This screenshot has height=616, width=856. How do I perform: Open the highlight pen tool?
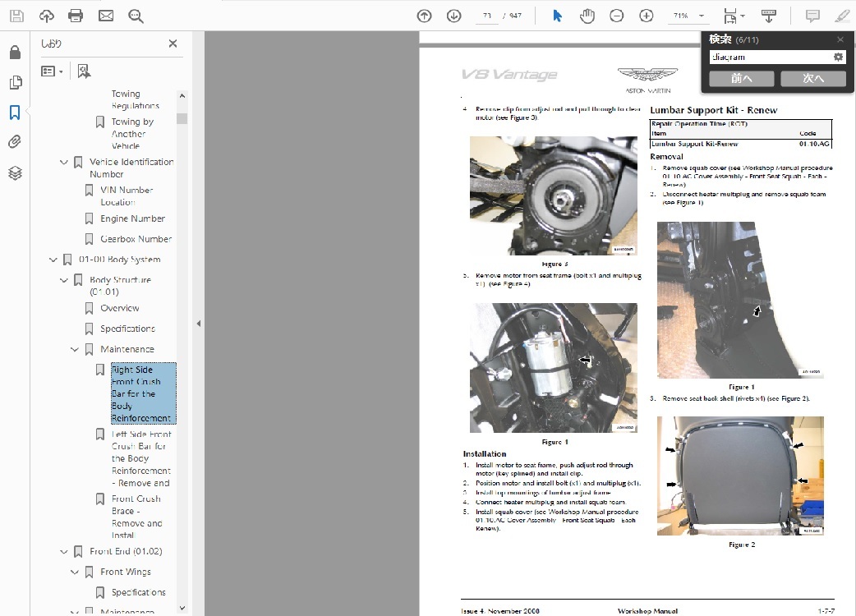(x=842, y=16)
